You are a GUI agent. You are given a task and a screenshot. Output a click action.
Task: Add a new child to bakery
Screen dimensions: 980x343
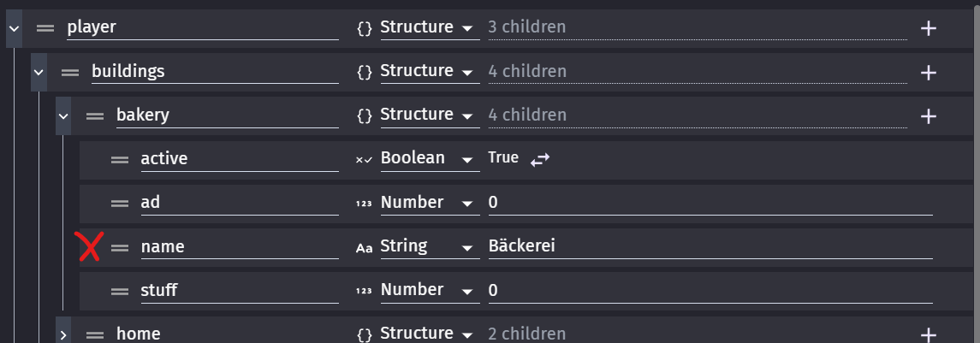(929, 115)
